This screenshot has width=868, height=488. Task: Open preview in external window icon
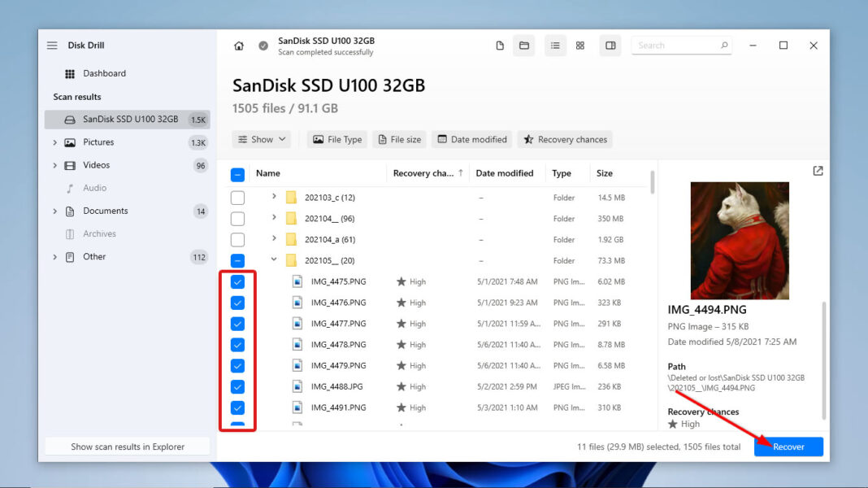(818, 171)
